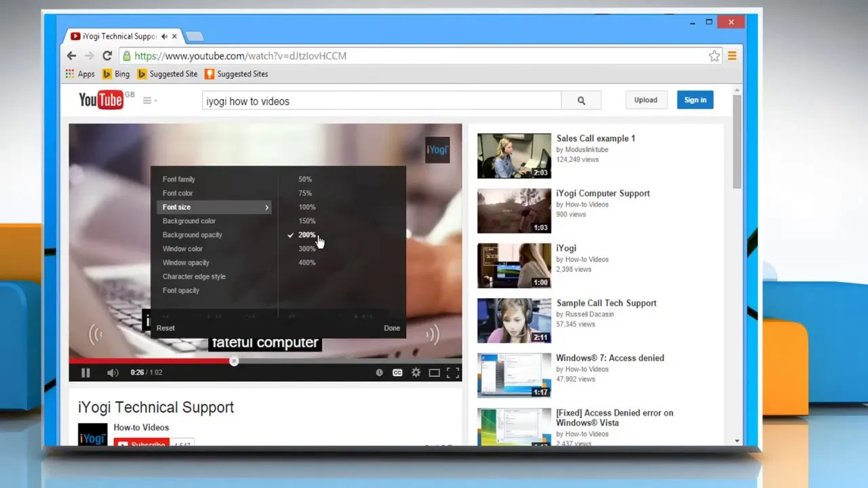868x488 pixels.
Task: Click Done in caption settings
Action: click(x=392, y=328)
